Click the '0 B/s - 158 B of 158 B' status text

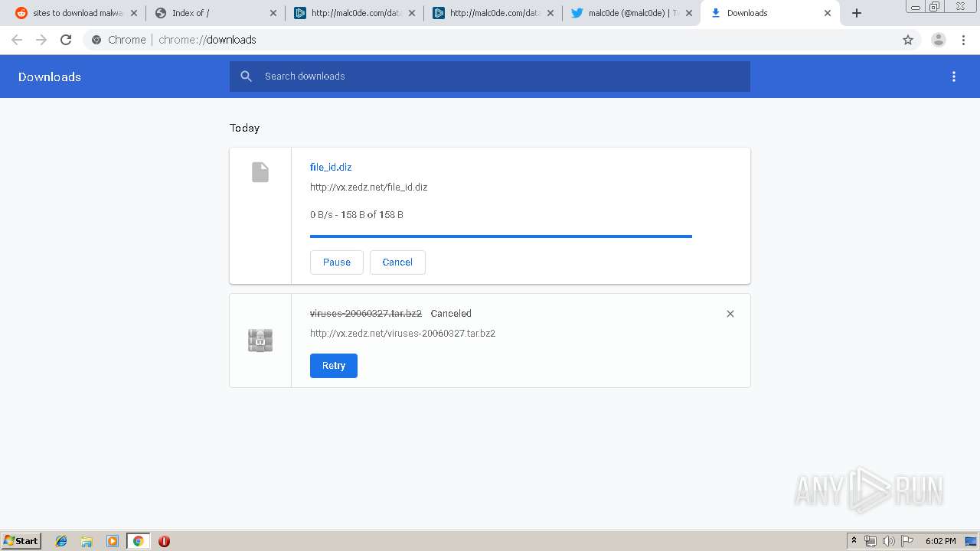[x=357, y=215]
